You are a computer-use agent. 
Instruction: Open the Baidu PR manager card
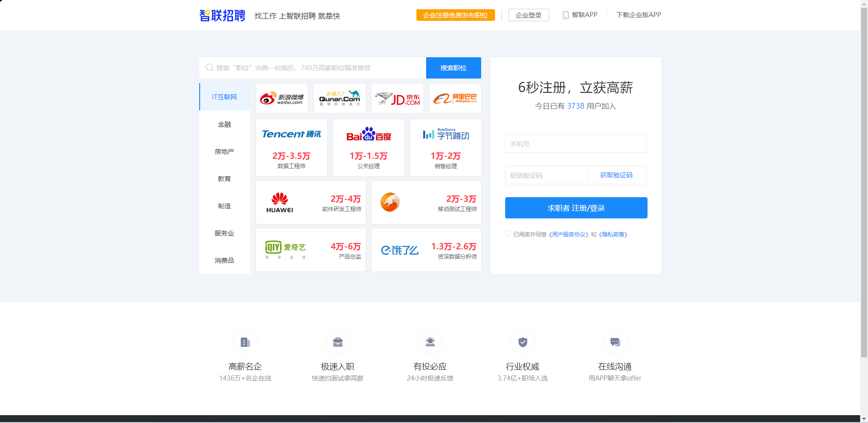pyautogui.click(x=369, y=148)
